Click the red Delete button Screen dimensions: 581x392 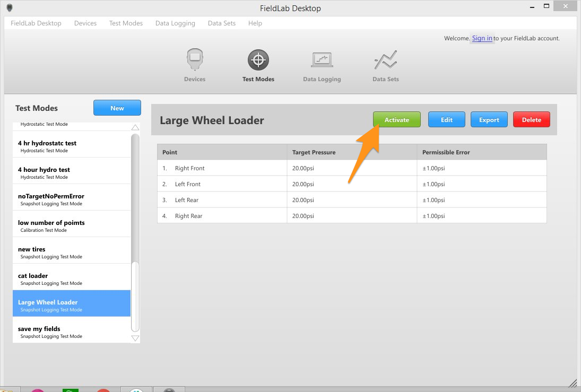click(531, 120)
